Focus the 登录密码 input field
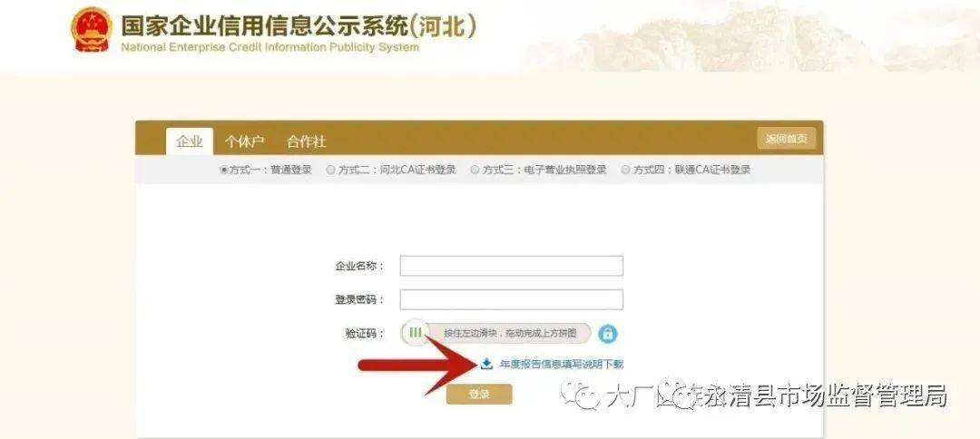Image resolution: width=980 pixels, height=439 pixels. coord(511,299)
